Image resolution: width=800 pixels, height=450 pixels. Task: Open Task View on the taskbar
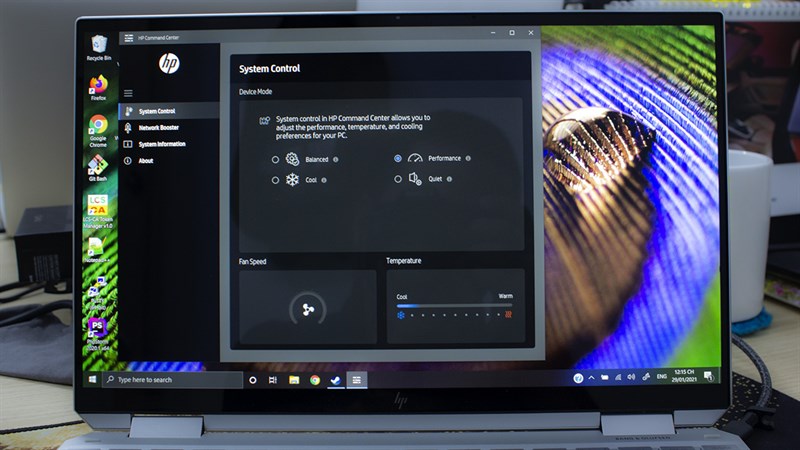[273, 380]
